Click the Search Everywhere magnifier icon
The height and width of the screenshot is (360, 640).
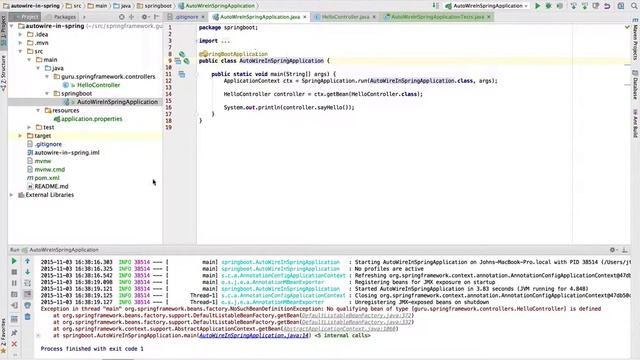(635, 6)
